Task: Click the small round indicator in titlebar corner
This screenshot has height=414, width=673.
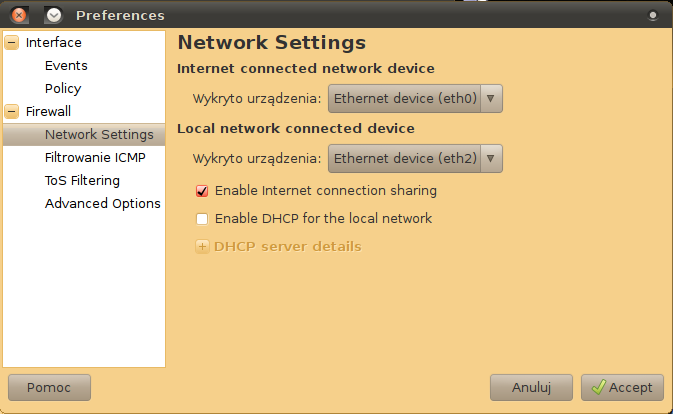Action: click(653, 16)
